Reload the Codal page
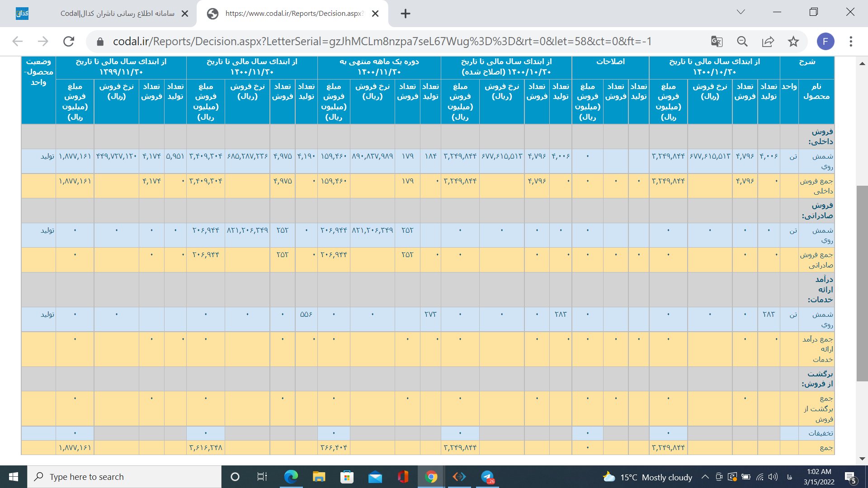 (69, 42)
